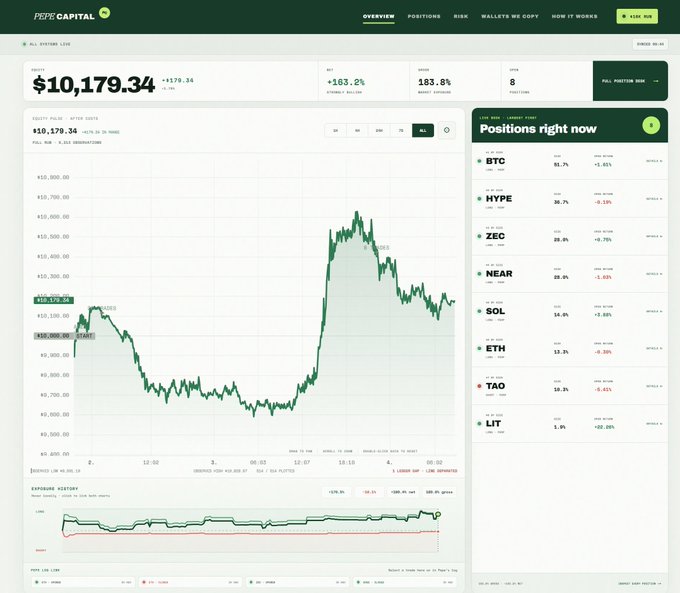Select the first ETH opened log card
Image resolution: width=680 pixels, height=593 pixels.
(83, 582)
